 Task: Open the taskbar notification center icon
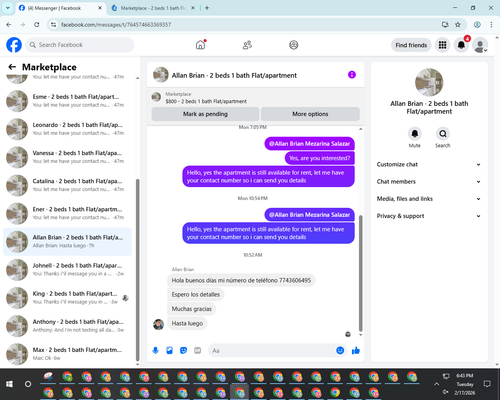(x=487, y=384)
